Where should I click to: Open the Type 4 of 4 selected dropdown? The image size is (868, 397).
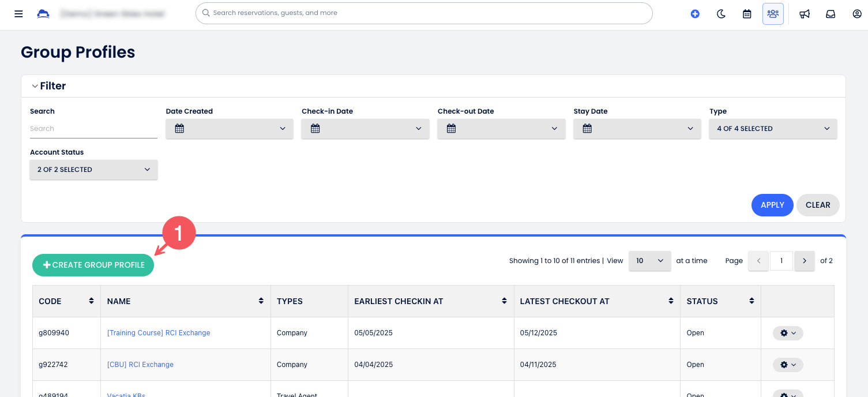[x=773, y=129]
